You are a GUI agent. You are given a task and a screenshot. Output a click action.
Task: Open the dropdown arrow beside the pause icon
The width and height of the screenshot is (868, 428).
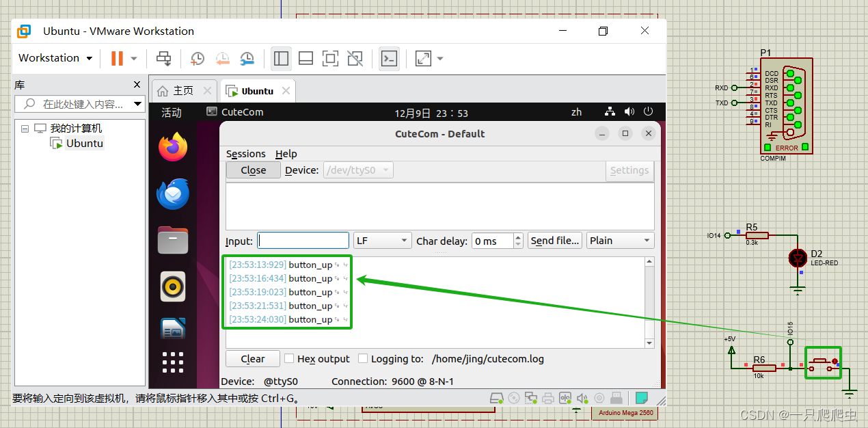pos(134,59)
